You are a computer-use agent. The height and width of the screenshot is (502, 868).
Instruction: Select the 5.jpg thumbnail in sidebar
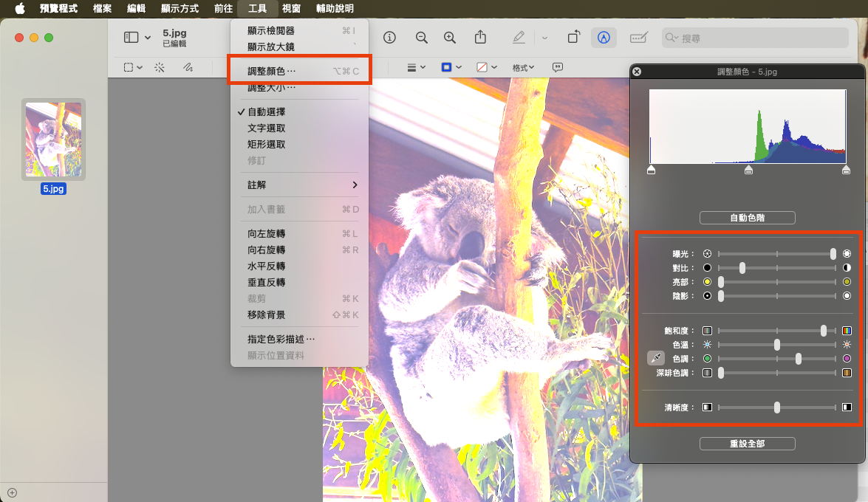[x=53, y=140]
